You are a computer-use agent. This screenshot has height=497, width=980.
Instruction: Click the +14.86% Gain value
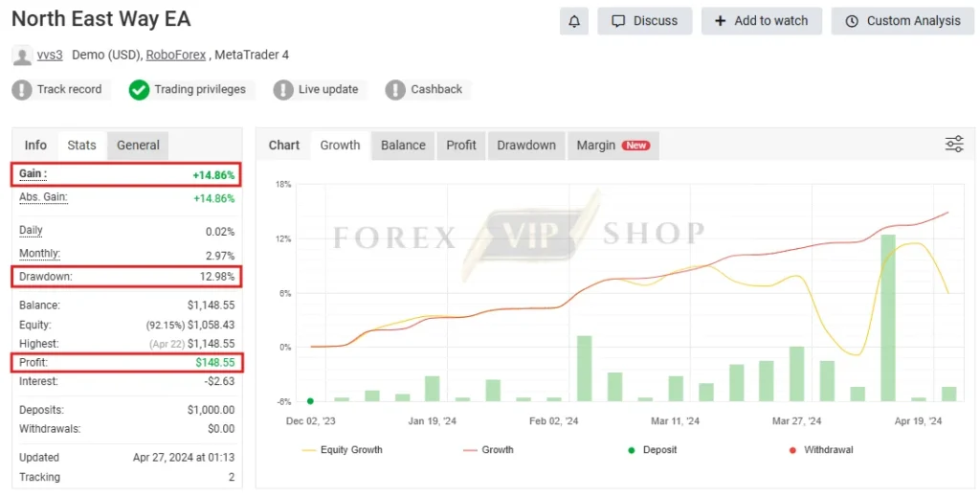(x=213, y=175)
